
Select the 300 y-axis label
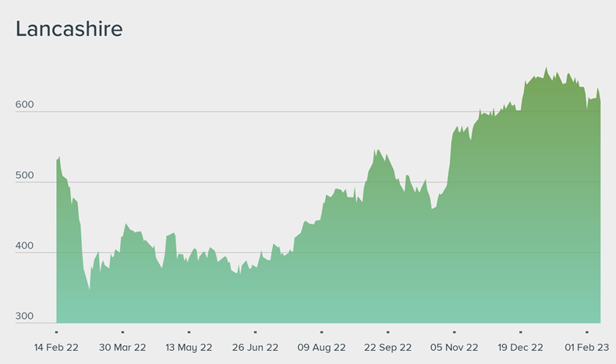coord(26,317)
